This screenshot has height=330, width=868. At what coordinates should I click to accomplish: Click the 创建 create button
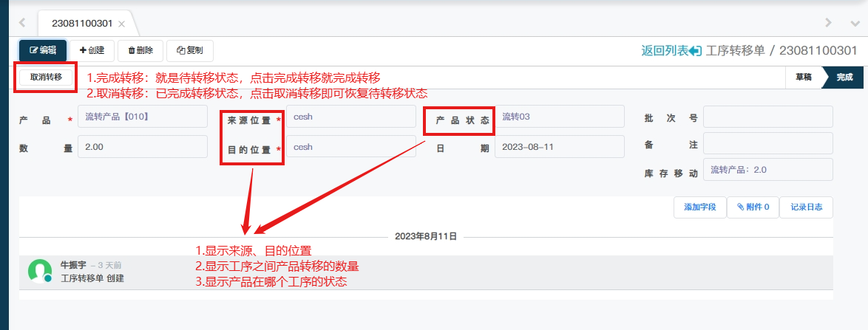(x=92, y=50)
